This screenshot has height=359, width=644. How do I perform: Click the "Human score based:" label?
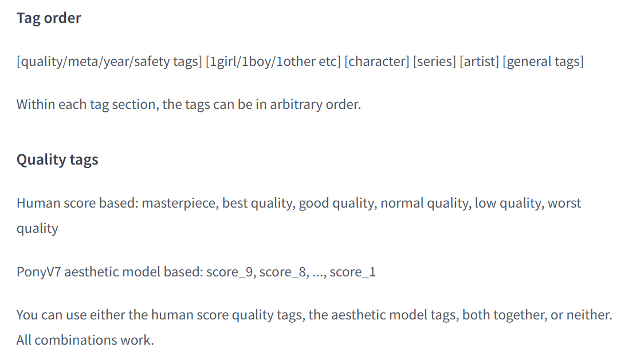[x=77, y=203]
